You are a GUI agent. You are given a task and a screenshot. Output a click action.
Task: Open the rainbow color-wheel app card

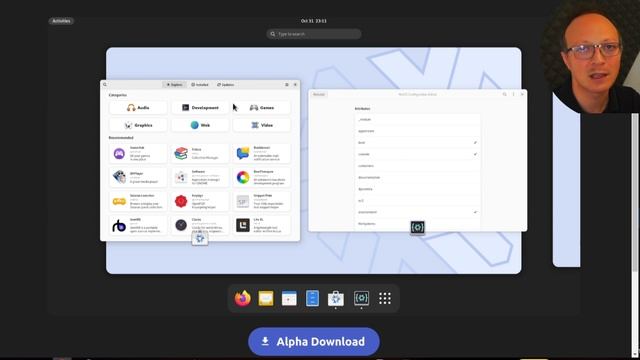pyautogui.click(x=262, y=177)
